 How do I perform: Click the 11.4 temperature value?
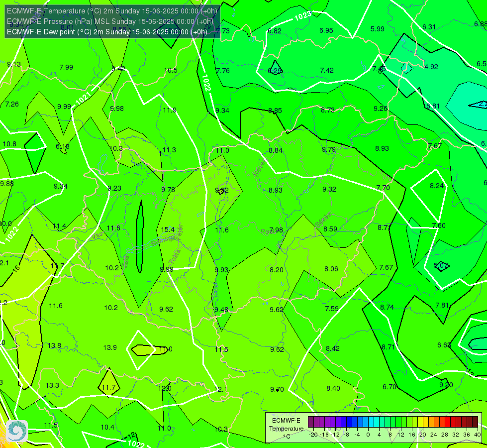click(x=59, y=226)
